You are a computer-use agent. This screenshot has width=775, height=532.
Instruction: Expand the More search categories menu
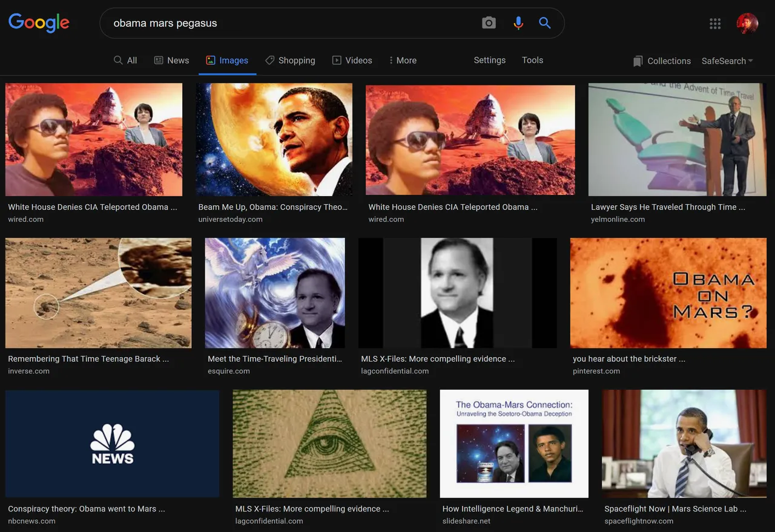click(x=403, y=61)
